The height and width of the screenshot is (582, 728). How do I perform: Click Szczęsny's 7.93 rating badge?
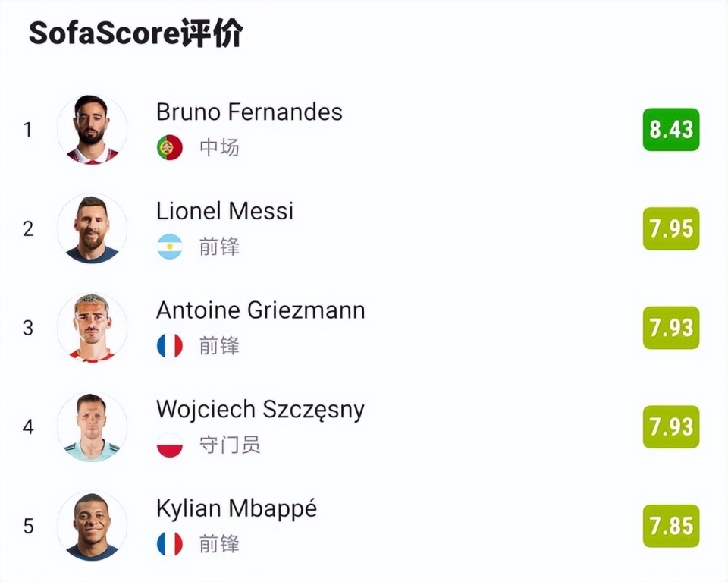pyautogui.click(x=671, y=427)
